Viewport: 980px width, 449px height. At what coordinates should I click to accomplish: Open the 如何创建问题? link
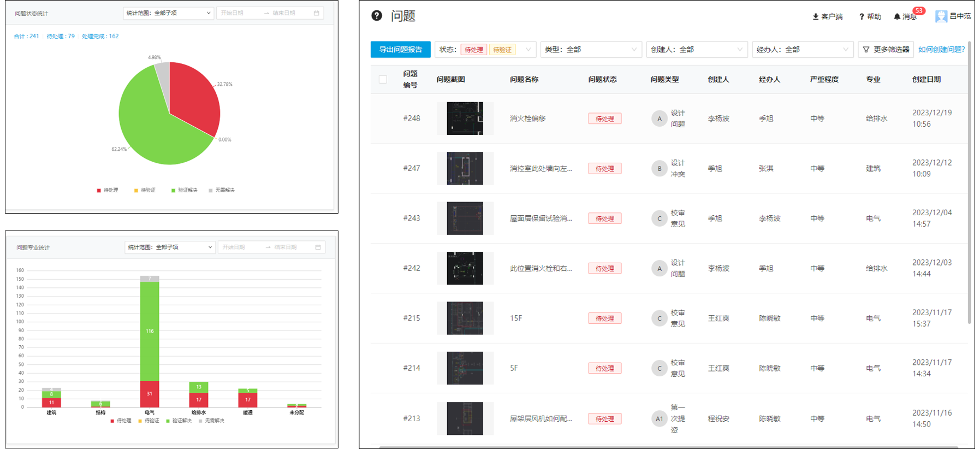941,50
